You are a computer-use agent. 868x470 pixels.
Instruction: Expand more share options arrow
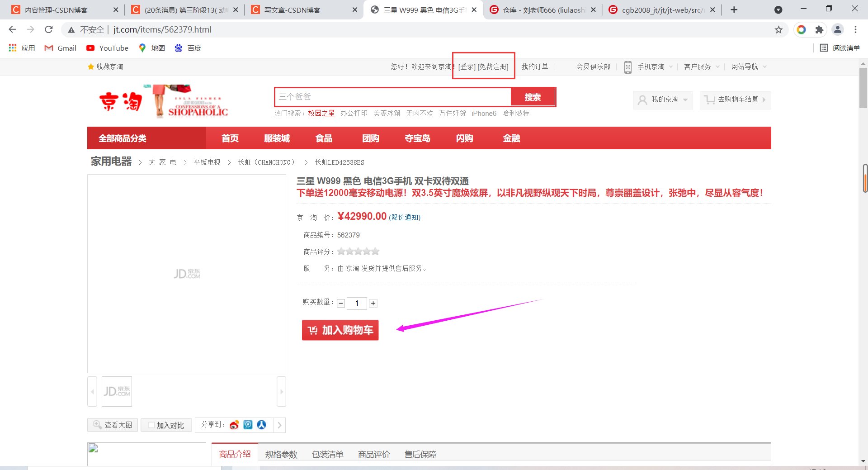[x=279, y=425]
